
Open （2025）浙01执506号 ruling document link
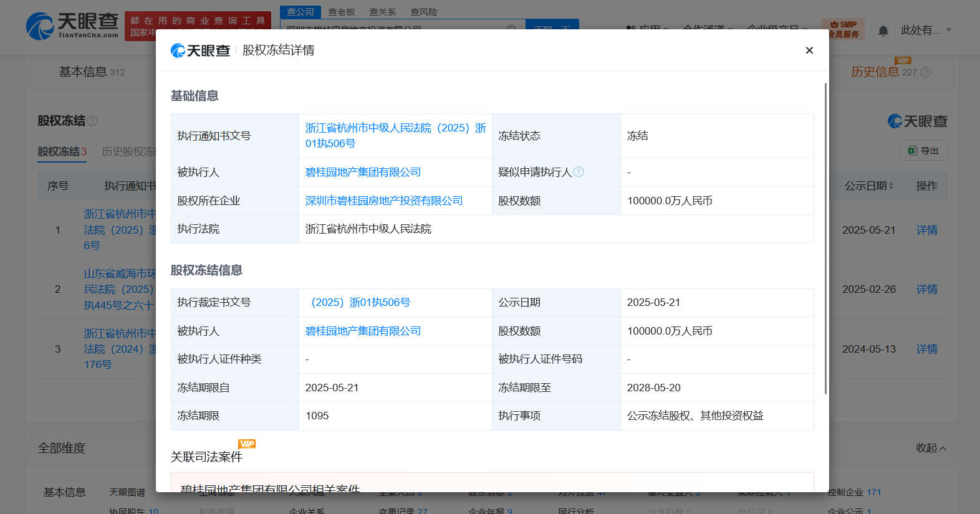coord(360,302)
